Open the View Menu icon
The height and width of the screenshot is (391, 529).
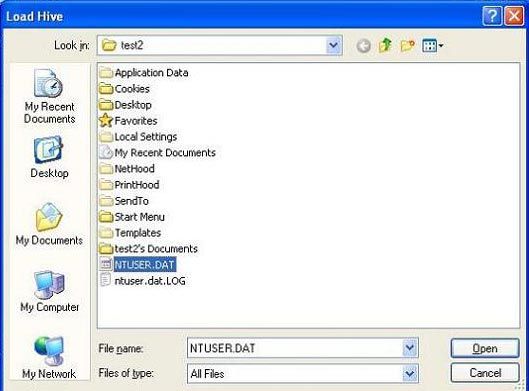coord(432,46)
